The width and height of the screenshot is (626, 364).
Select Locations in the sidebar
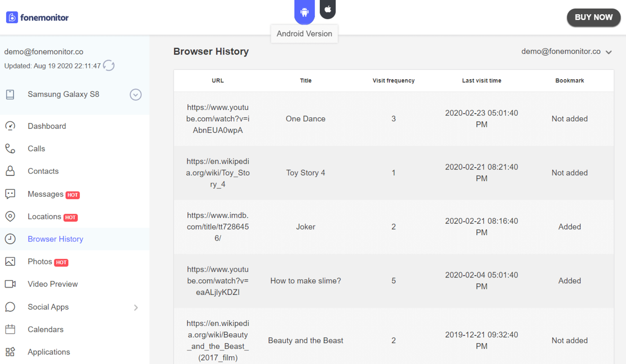click(x=44, y=216)
